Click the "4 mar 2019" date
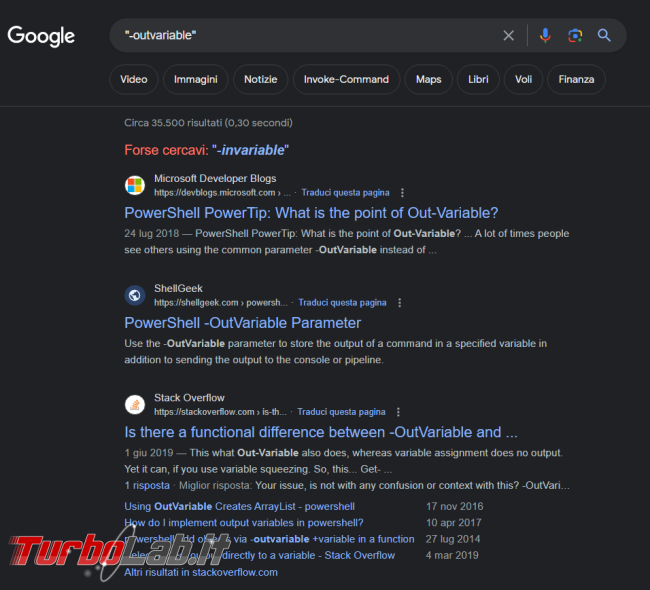 tap(452, 556)
